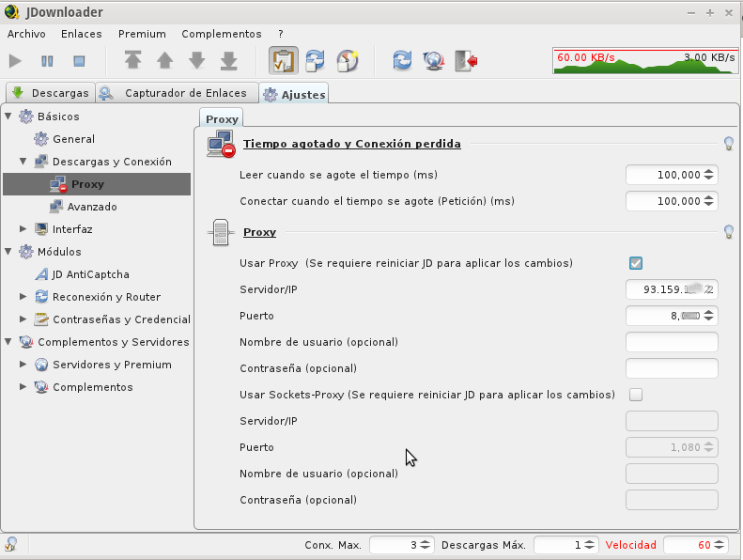
Task: Click the Tiempo agotado section heading
Action: click(x=352, y=144)
